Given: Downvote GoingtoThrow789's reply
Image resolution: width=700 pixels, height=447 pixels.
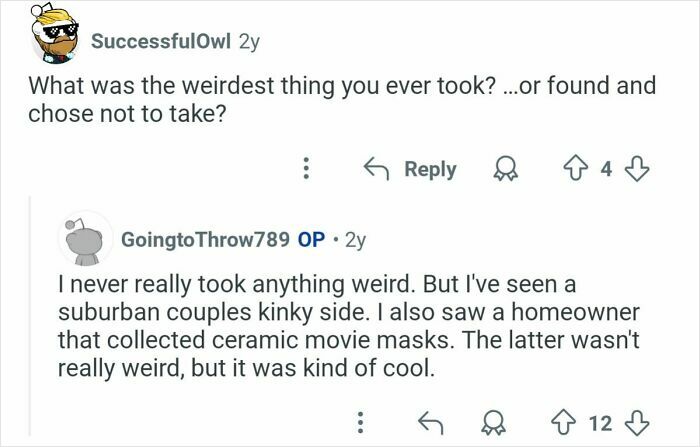Looking at the screenshot, I should (634, 424).
